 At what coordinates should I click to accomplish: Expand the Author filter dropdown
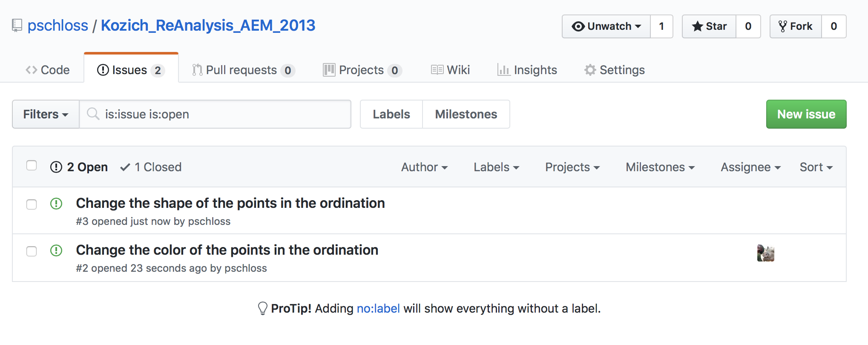pos(424,167)
